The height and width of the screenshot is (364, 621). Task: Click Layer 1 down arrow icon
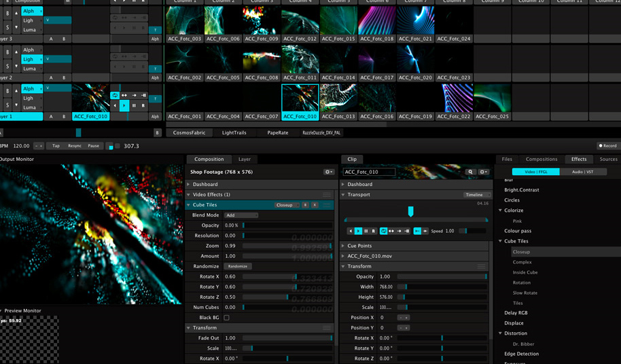click(16, 105)
